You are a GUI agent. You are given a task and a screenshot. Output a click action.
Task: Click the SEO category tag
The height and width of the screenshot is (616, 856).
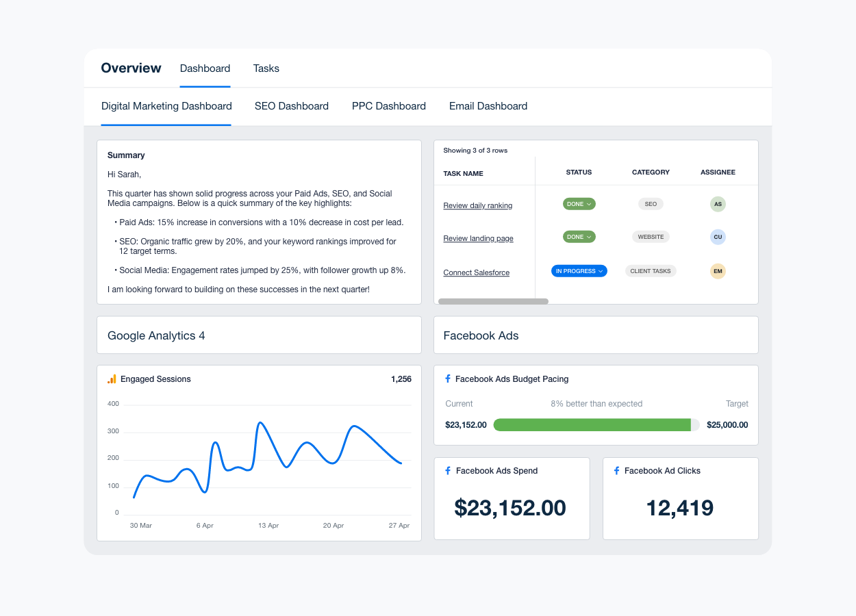pos(651,204)
